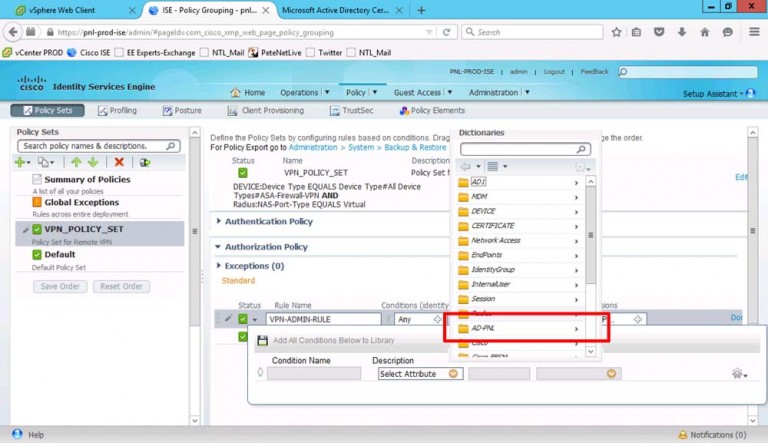Viewport: 768px width, 443px height.
Task: Bookmark this page with the star icon
Action: (x=616, y=32)
